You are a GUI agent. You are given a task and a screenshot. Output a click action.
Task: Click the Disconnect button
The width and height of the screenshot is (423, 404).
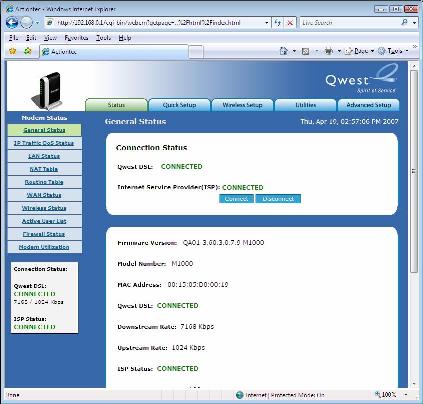(x=278, y=199)
